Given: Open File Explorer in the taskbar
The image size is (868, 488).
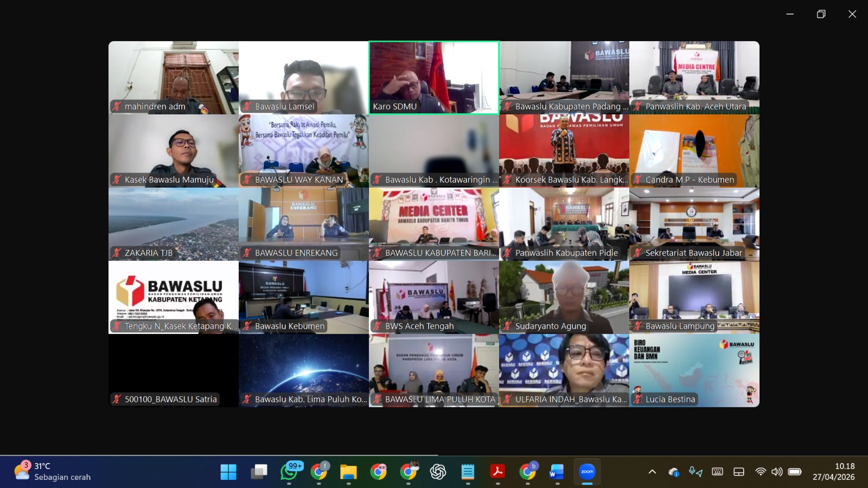Looking at the screenshot, I should [348, 472].
